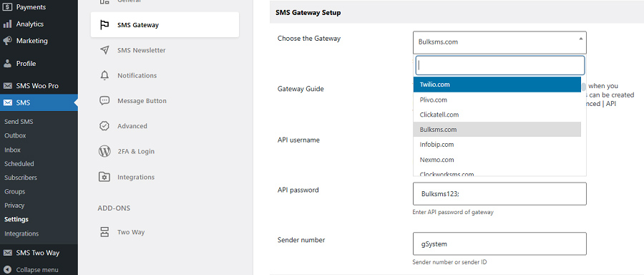
Task: Click the Two Way add-on icon
Action: point(104,232)
